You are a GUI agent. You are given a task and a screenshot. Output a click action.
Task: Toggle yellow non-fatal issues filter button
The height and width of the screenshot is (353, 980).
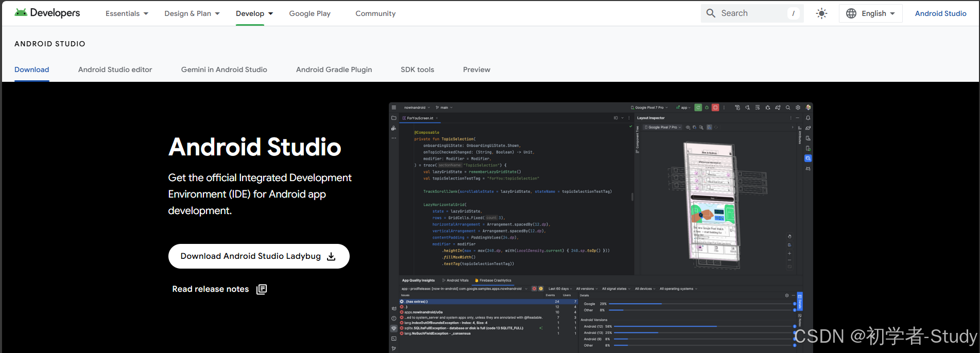[x=541, y=289]
